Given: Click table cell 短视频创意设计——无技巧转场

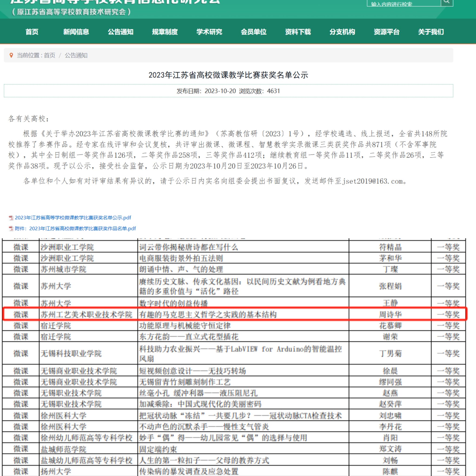Looking at the screenshot, I should (243, 371).
